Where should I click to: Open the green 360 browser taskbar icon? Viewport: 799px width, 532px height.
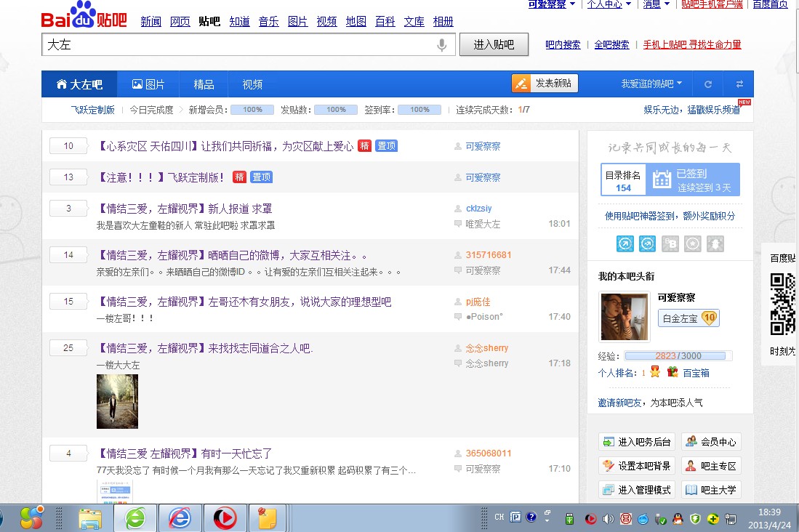(x=135, y=518)
